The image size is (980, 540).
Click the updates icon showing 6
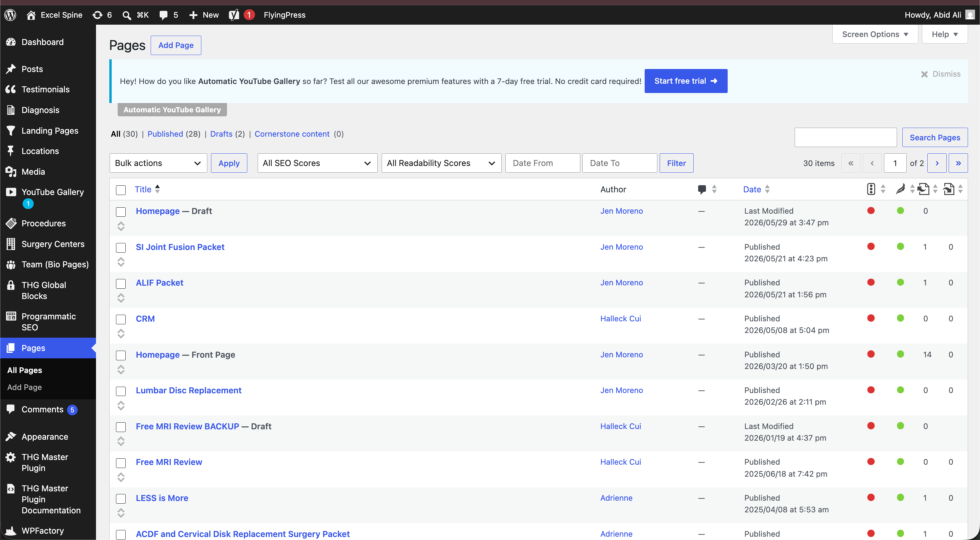[x=102, y=15]
